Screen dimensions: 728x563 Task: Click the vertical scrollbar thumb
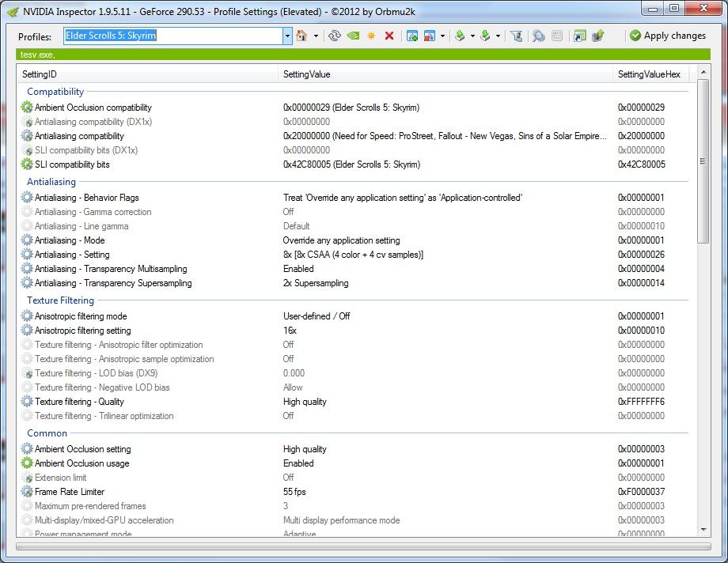pyautogui.click(x=703, y=161)
